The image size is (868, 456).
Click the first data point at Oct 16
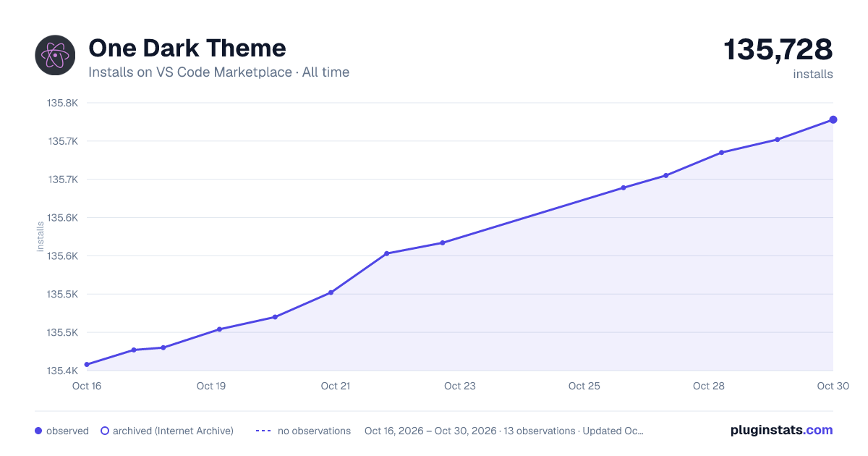click(x=87, y=364)
